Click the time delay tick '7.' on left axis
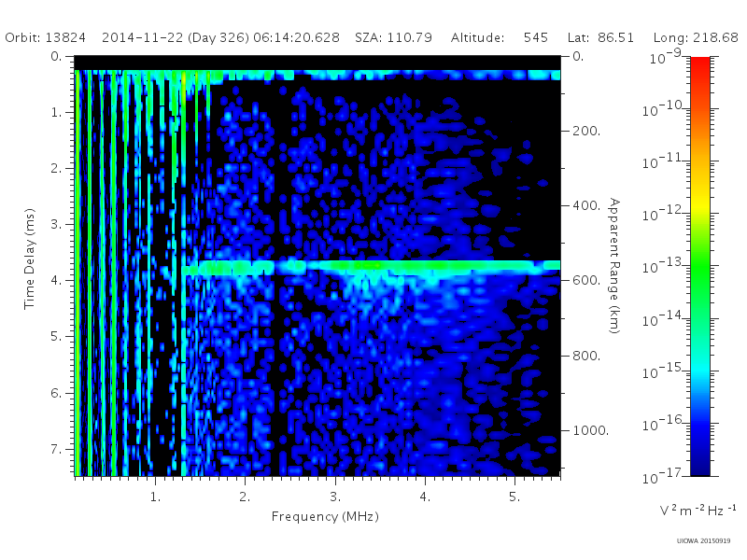747x560 pixels. click(57, 449)
